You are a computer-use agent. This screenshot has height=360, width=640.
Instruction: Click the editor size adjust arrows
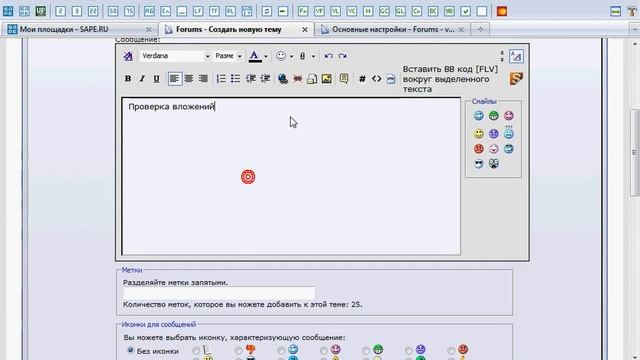point(502,56)
